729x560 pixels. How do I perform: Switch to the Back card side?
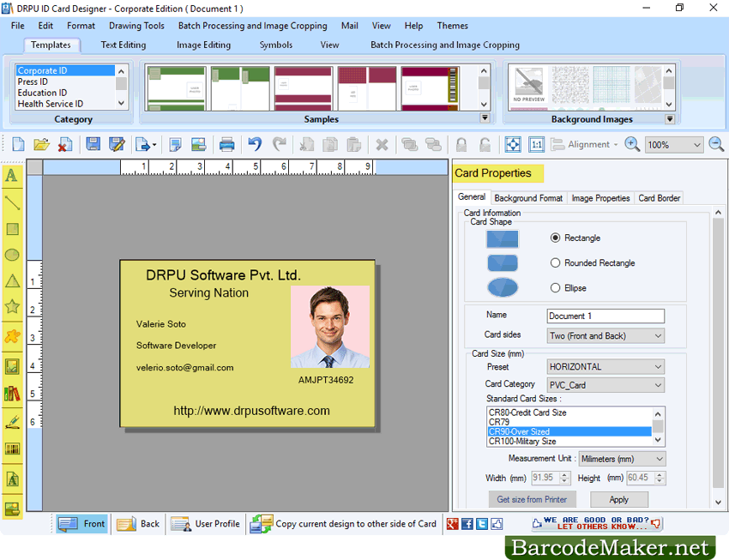(139, 524)
